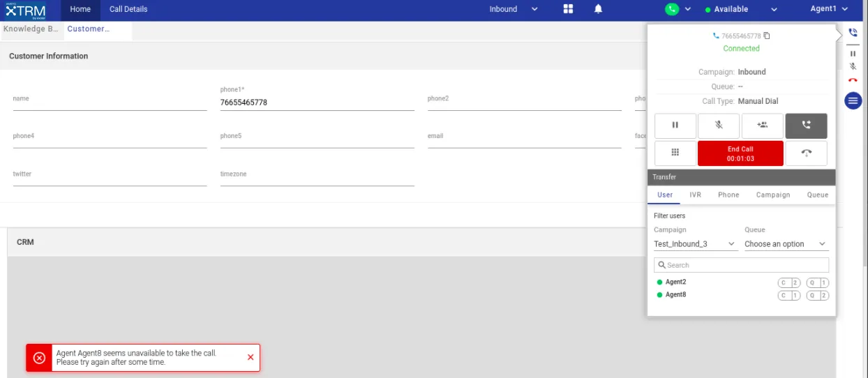This screenshot has height=378, width=868.
Task: Click the Customer Information heading
Action: pyautogui.click(x=49, y=56)
